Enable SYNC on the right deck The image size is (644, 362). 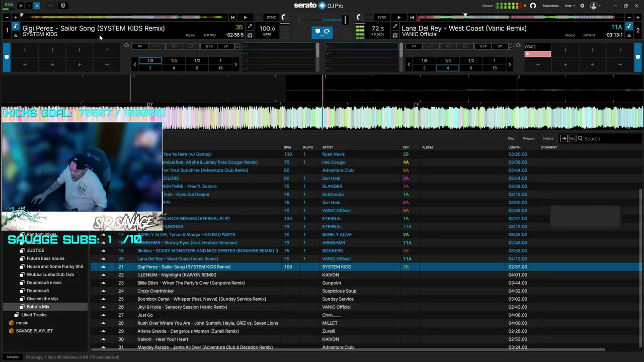(x=382, y=18)
